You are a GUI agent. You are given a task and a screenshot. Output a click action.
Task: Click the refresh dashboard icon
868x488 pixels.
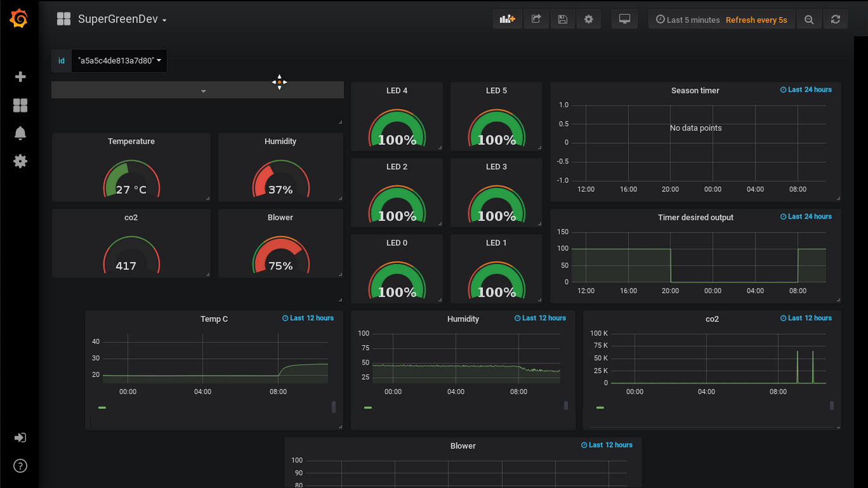[836, 20]
